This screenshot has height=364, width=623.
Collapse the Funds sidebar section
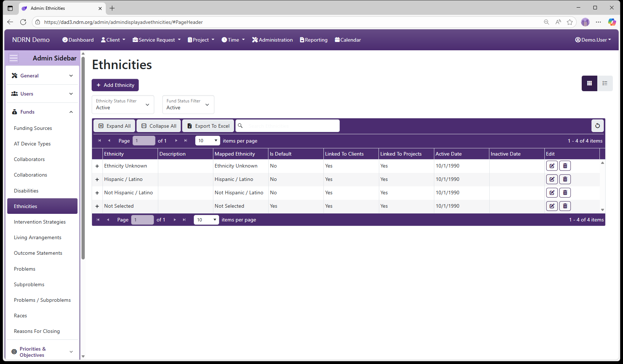[42, 112]
